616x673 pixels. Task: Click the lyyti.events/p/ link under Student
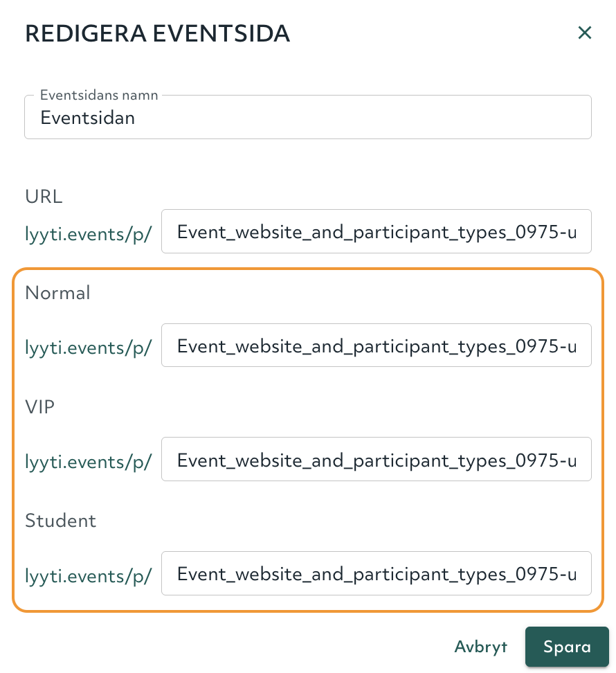88,575
